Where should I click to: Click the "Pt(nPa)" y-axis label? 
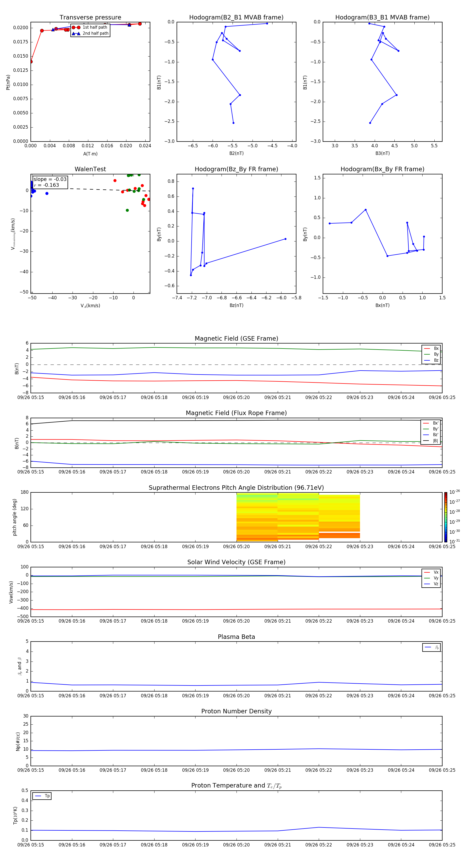8,82
